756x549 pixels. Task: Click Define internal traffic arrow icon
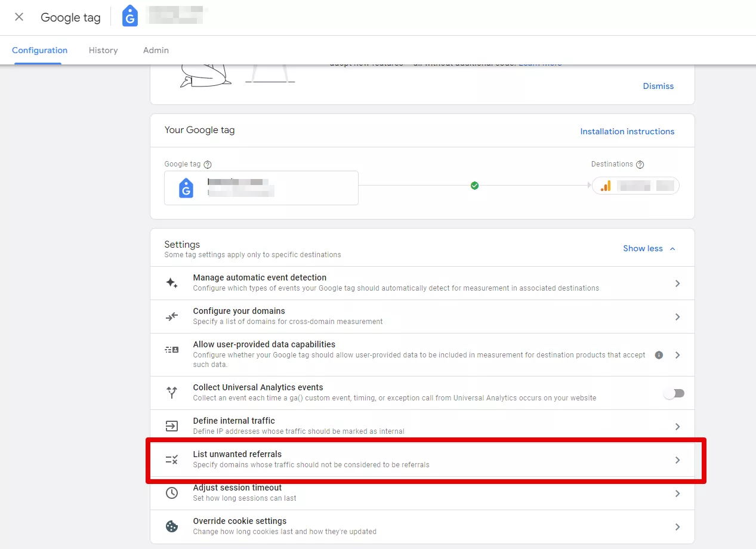[x=172, y=426]
